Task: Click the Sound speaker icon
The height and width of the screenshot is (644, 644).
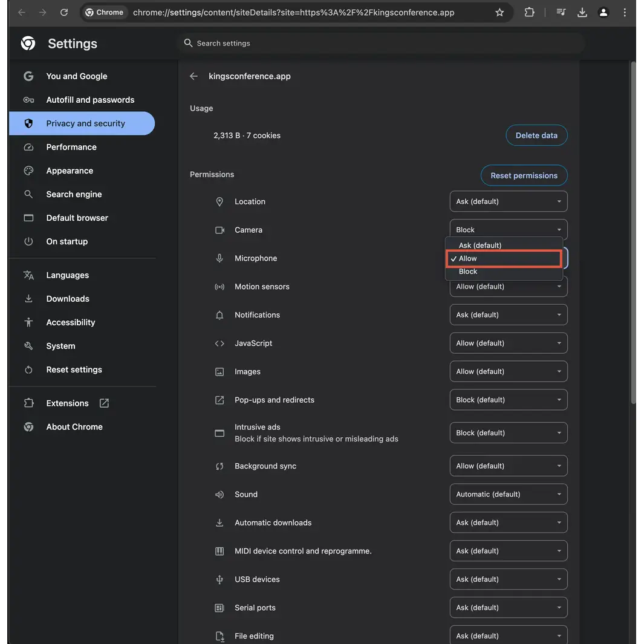Action: (220, 495)
